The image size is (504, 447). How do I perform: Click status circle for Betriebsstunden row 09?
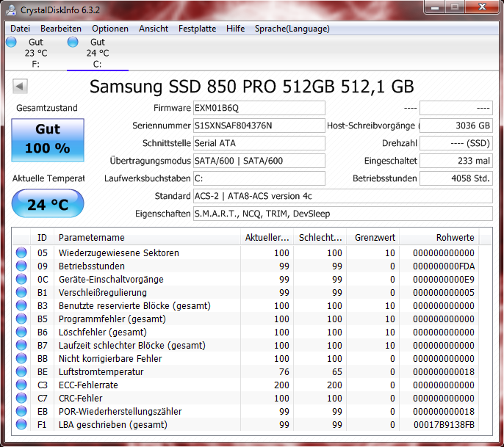coord(21,266)
